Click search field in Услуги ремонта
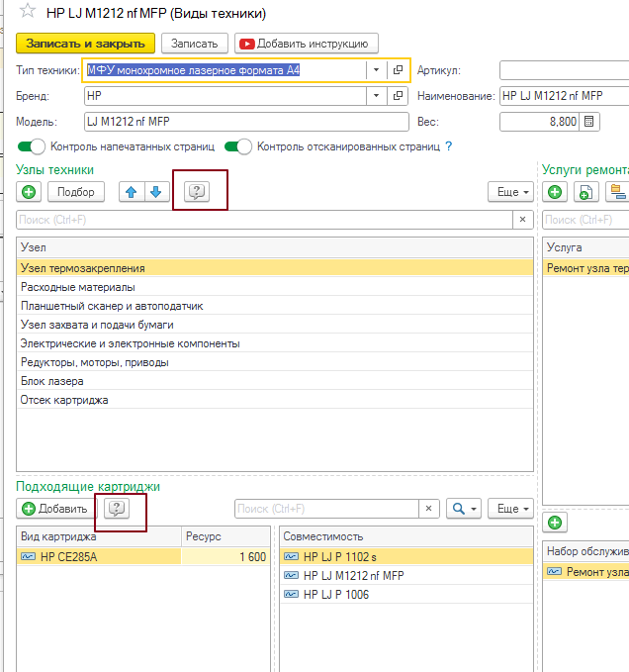Viewport: 629px width, 672px height. pos(585,220)
